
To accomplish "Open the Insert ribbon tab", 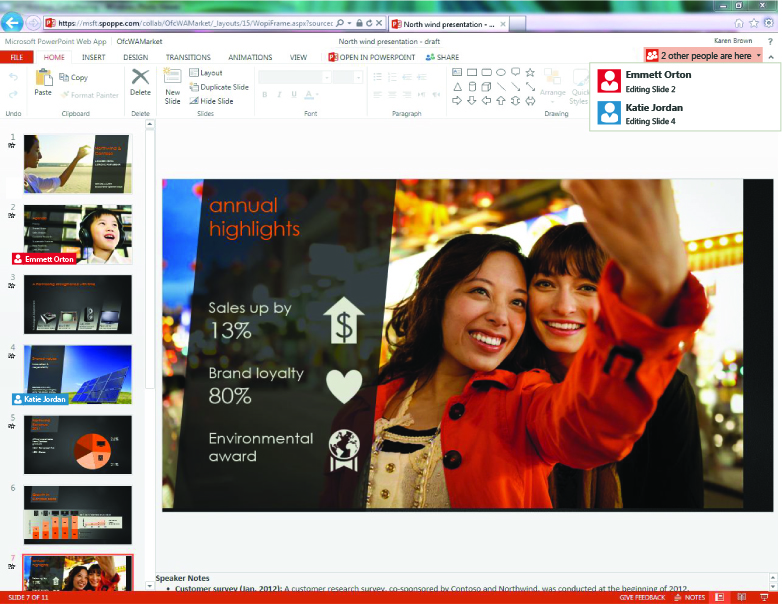I will [93, 57].
